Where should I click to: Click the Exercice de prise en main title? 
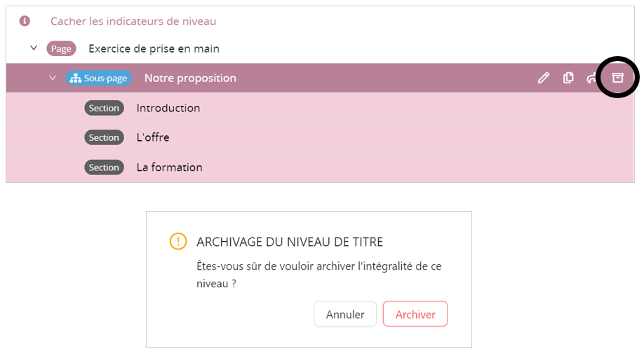[154, 48]
